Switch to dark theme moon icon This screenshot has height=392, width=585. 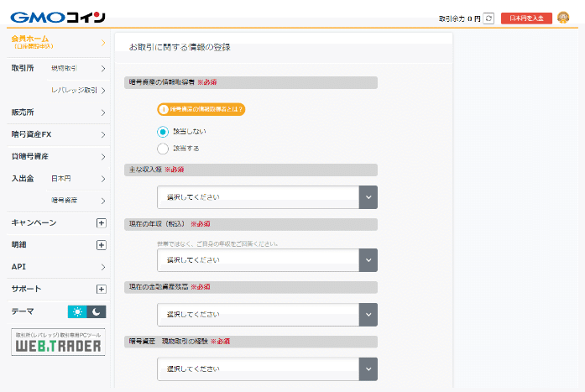coord(97,311)
